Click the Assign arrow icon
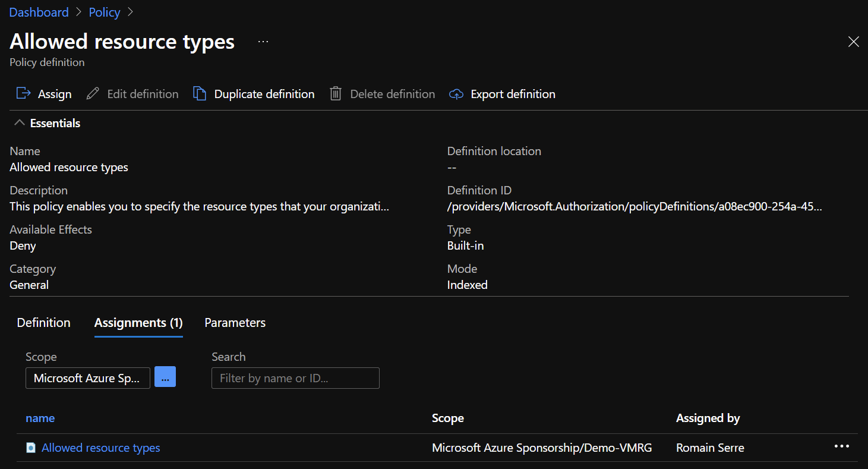868x469 pixels. (23, 94)
